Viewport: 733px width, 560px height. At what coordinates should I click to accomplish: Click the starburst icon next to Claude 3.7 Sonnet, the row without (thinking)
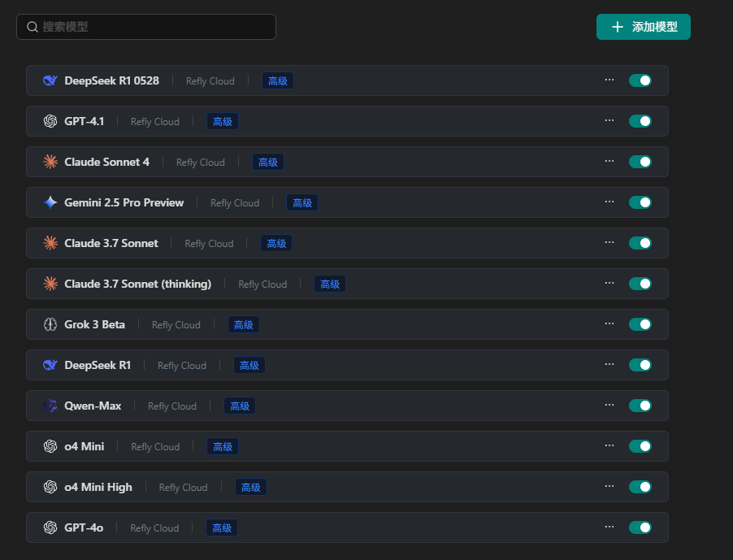tap(50, 244)
